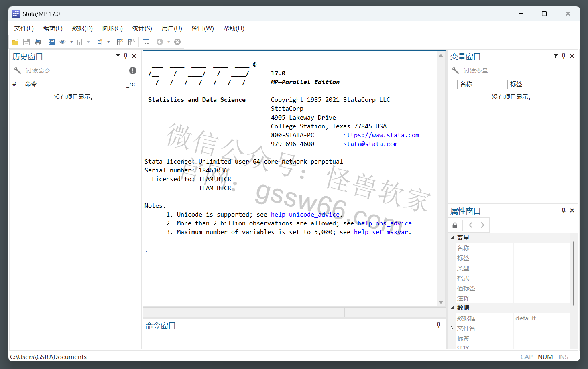Click wrench icon in 历史窗口 filter bar

[x=17, y=71]
